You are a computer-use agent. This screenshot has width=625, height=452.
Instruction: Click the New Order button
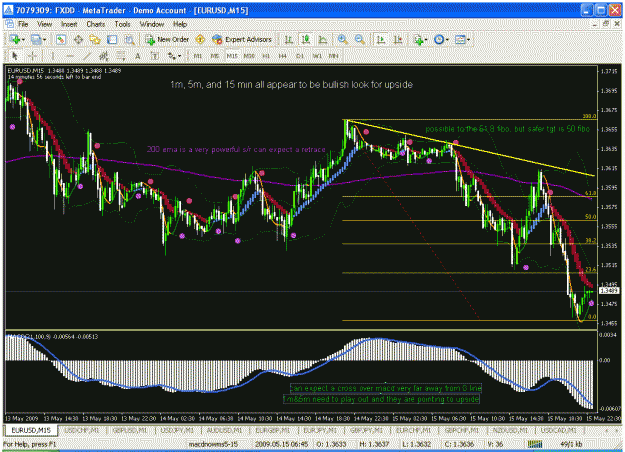tap(167, 39)
